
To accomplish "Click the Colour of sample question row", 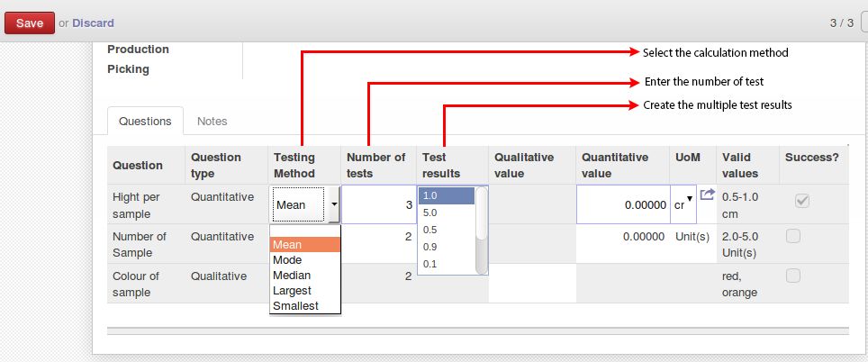I will 478,284.
